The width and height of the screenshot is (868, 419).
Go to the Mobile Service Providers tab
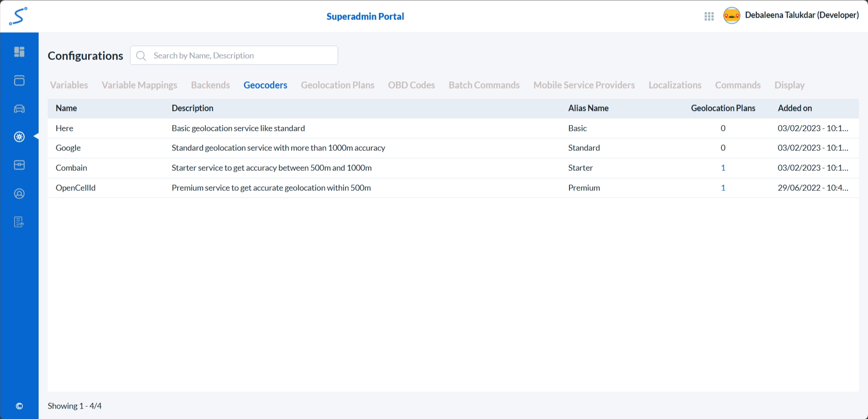(x=584, y=85)
